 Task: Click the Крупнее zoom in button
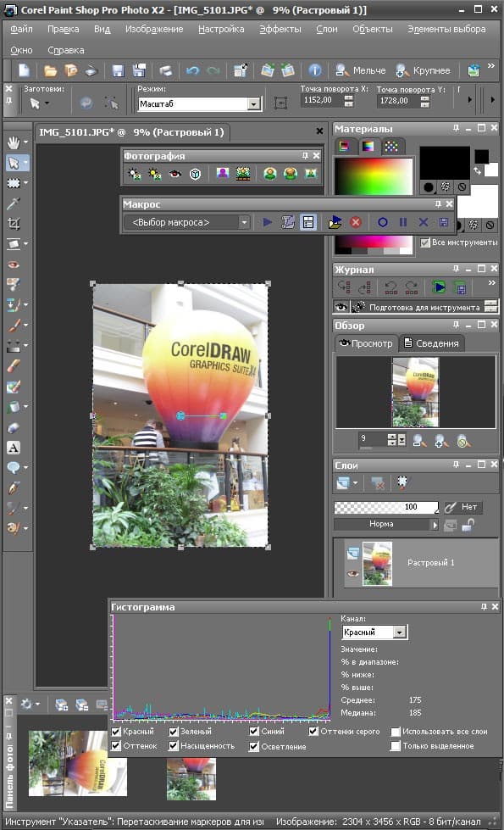tap(423, 70)
